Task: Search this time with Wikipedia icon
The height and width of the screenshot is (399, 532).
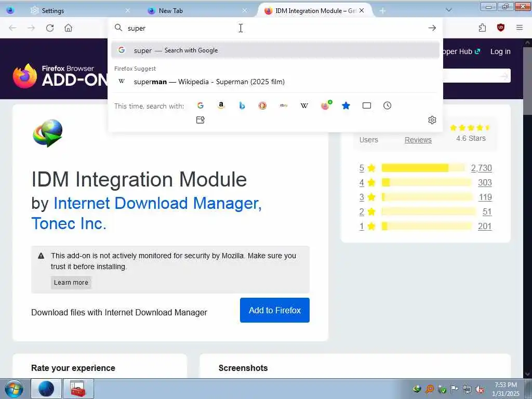Action: click(x=304, y=105)
